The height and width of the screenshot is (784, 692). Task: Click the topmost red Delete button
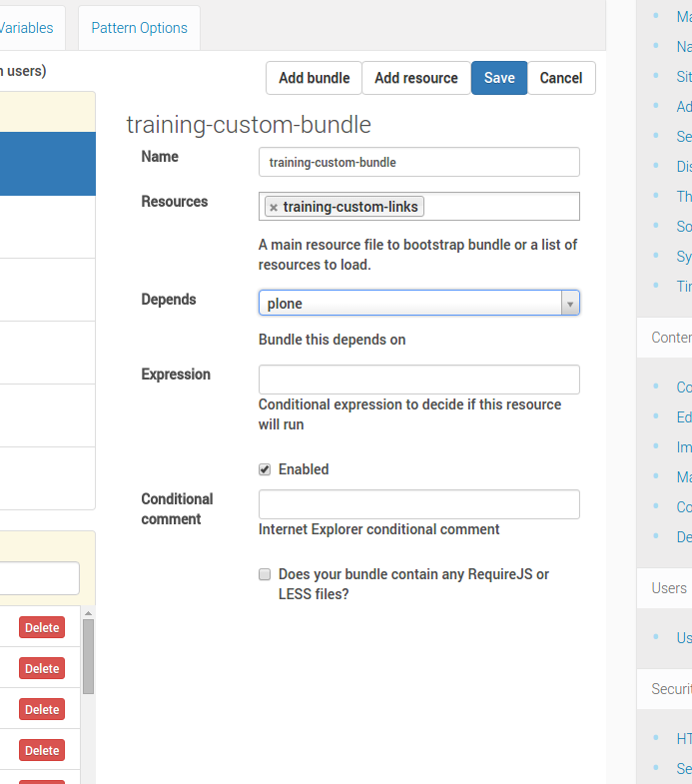42,627
